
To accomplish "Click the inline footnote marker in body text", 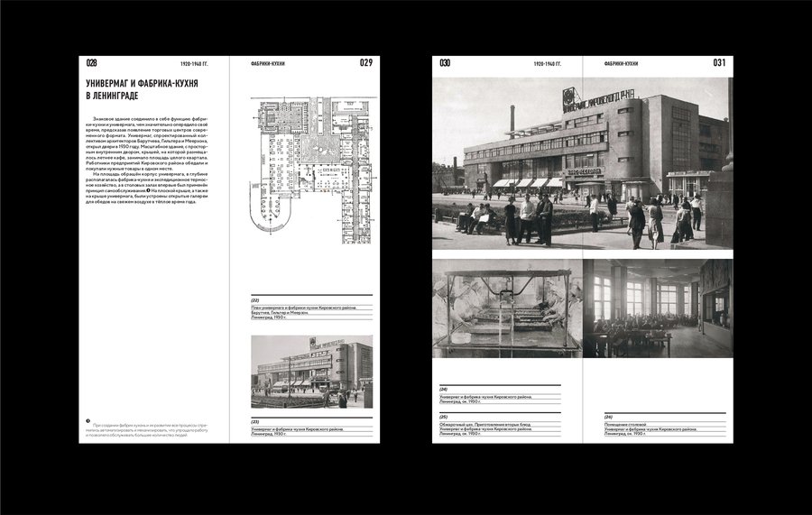I will point(149,190).
